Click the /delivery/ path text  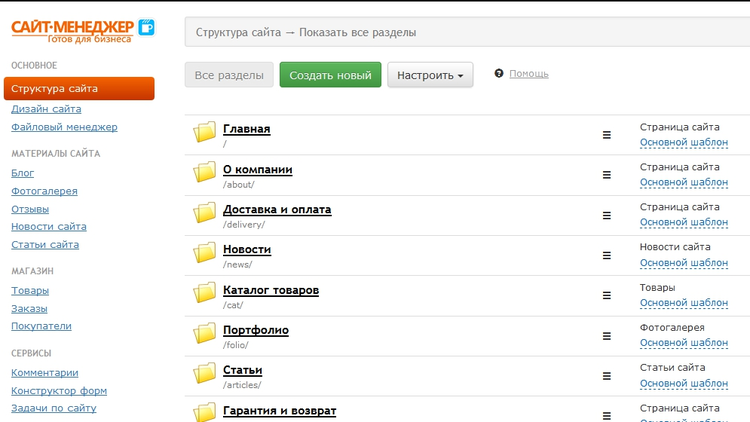(243, 225)
